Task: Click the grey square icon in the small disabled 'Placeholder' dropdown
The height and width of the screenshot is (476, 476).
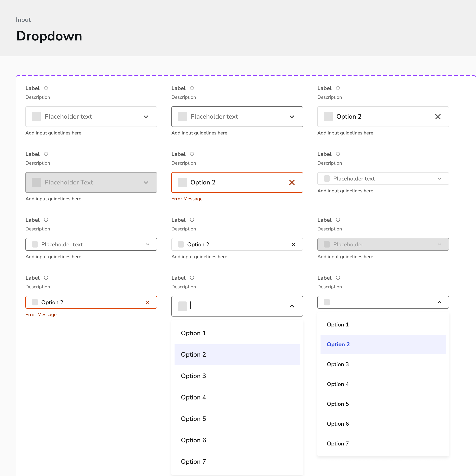Action: [327, 244]
